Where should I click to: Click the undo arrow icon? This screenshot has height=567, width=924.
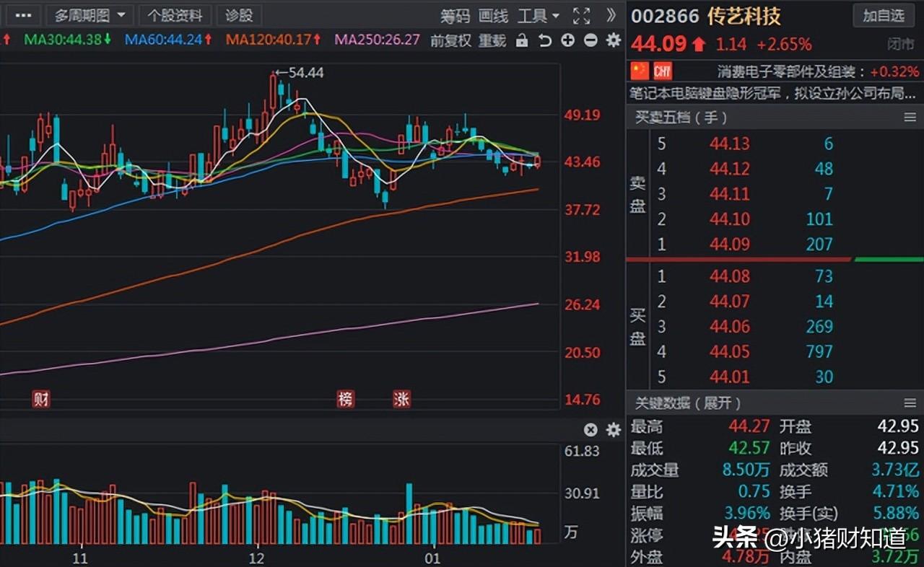(x=545, y=40)
